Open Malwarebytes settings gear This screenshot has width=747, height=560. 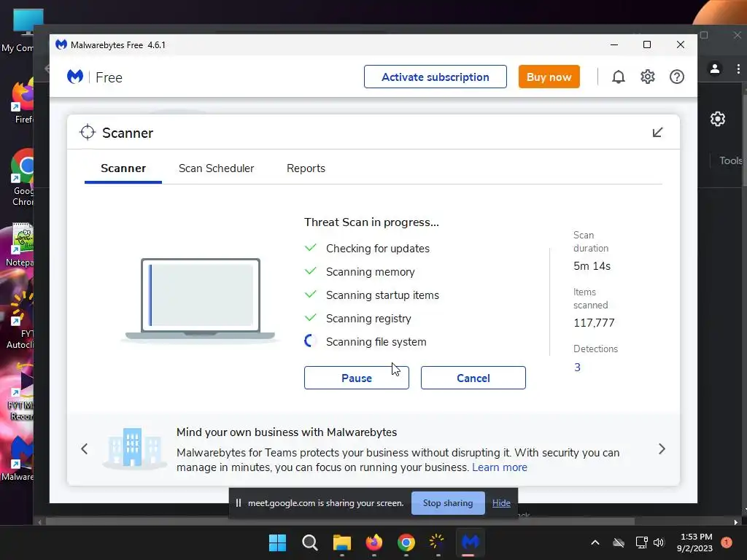[648, 77]
